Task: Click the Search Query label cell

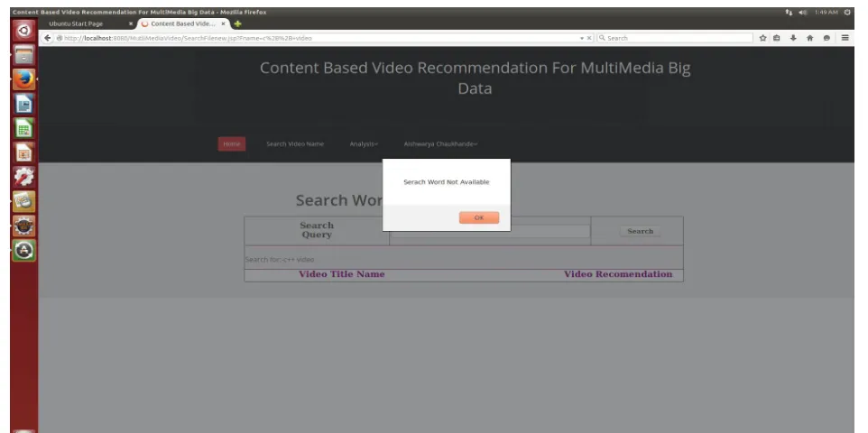Action: [317, 230]
